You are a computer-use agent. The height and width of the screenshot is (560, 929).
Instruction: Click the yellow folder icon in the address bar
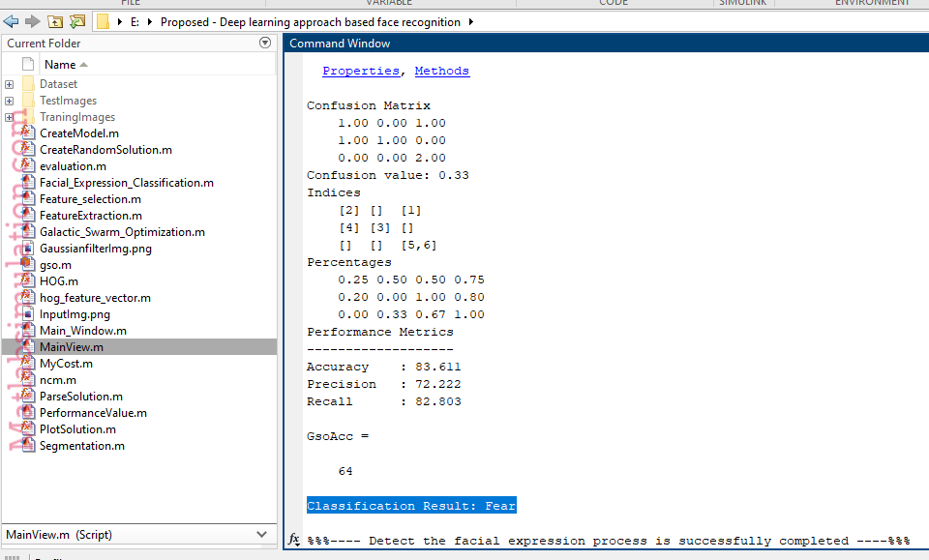click(x=104, y=22)
